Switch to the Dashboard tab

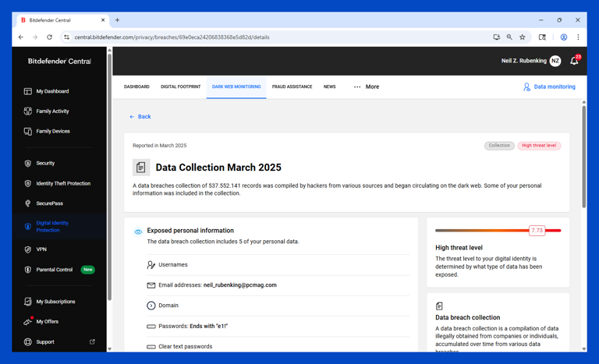point(136,87)
